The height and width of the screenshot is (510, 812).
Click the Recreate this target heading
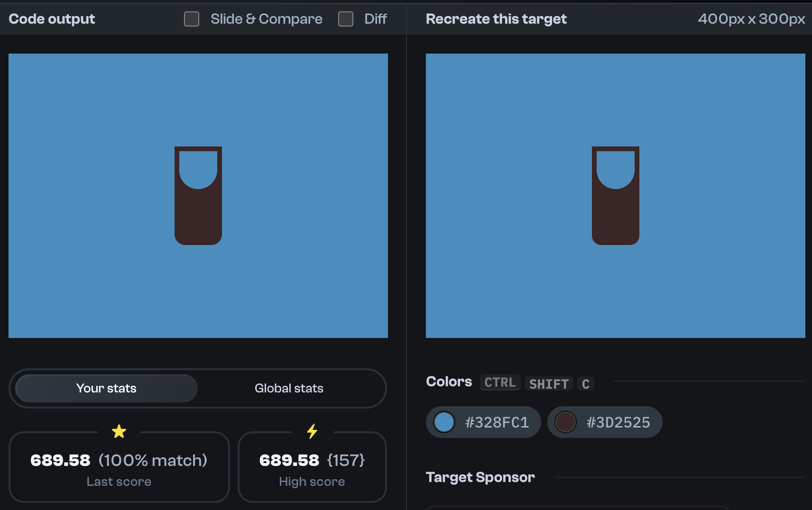tap(496, 19)
